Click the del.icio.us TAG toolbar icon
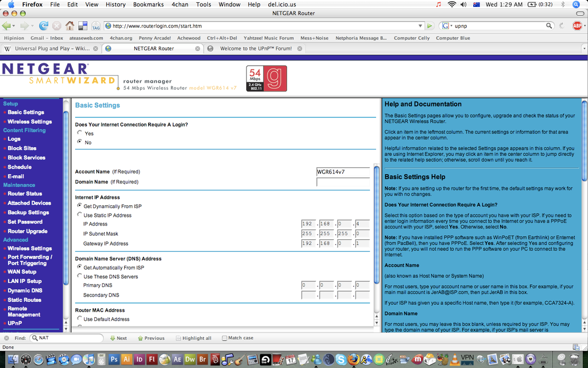This screenshot has width=588, height=368. pyautogui.click(x=96, y=26)
